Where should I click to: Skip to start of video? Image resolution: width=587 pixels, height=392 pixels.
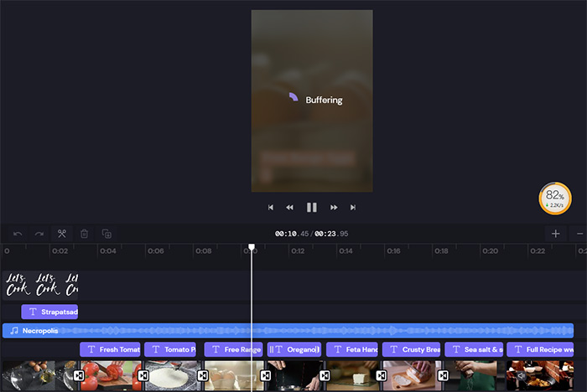click(271, 207)
